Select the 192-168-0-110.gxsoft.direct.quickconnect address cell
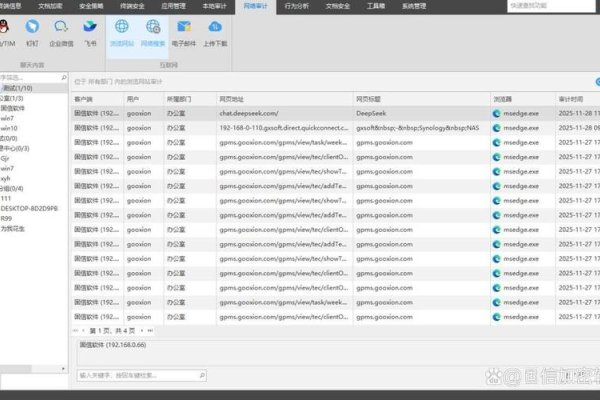The height and width of the screenshot is (400, 600). (284, 128)
